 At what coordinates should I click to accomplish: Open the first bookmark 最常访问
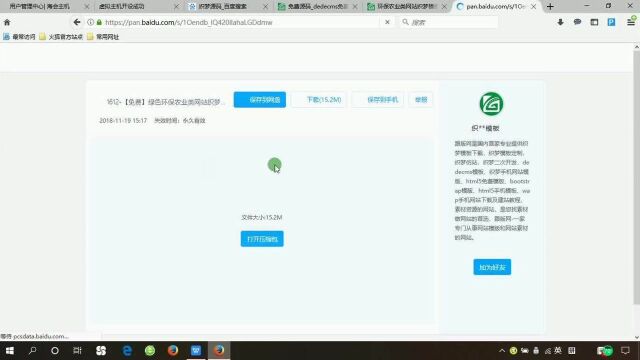(x=19, y=37)
